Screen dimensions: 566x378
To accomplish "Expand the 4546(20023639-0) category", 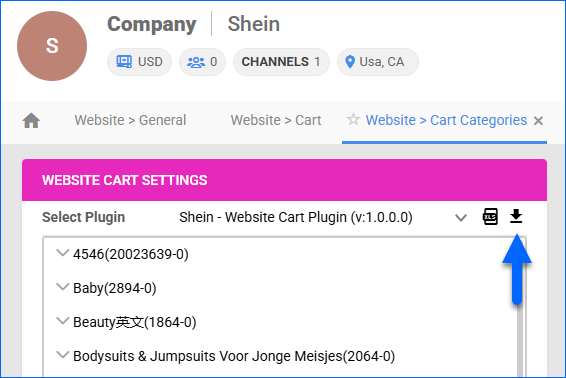I will click(x=63, y=253).
